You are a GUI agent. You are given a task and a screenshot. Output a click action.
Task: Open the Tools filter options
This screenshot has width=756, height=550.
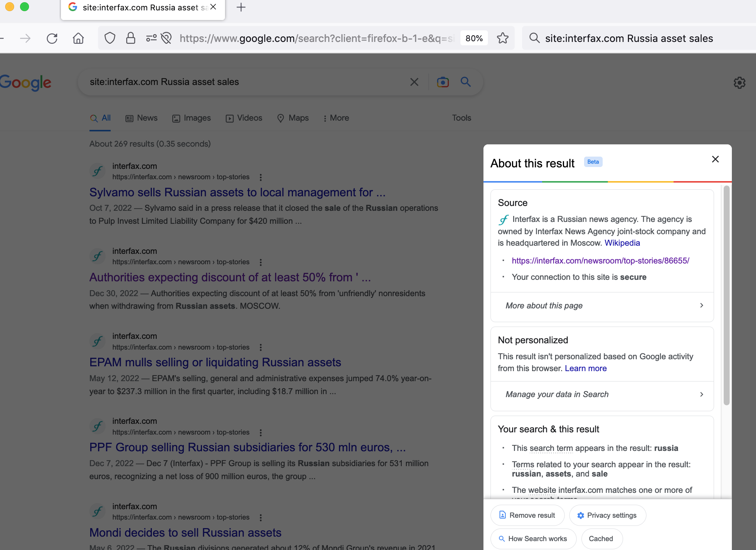pyautogui.click(x=462, y=118)
